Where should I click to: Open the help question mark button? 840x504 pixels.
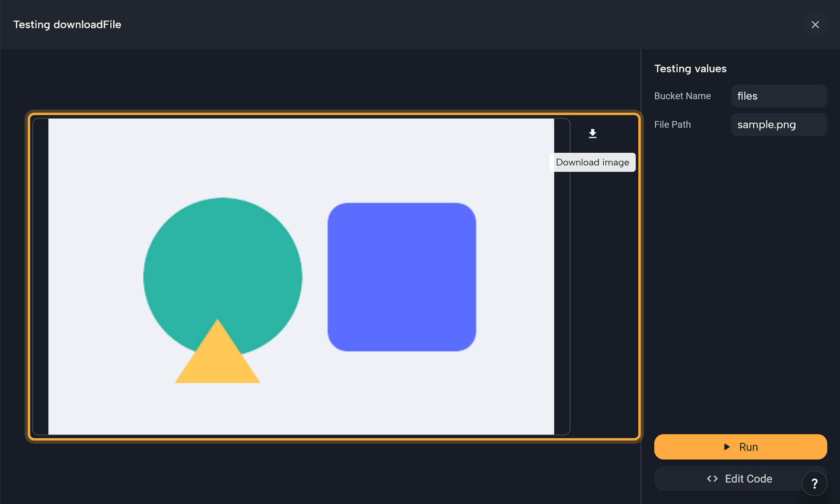[x=814, y=484]
